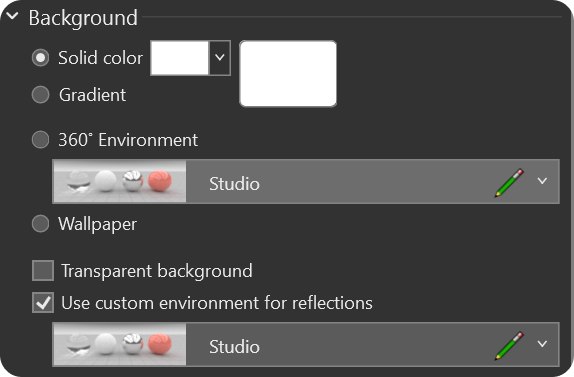Select the Solid color radio button

(40, 58)
